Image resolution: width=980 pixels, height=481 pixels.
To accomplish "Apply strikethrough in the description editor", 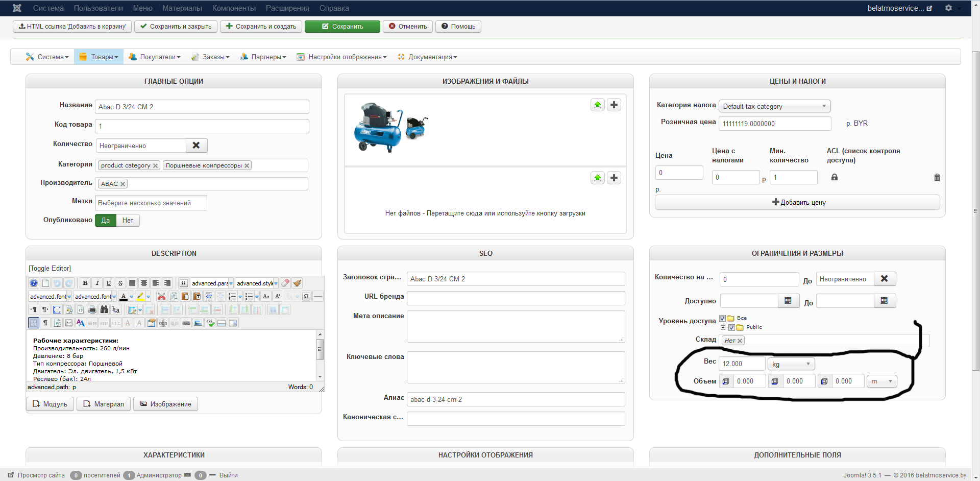I will [x=120, y=283].
